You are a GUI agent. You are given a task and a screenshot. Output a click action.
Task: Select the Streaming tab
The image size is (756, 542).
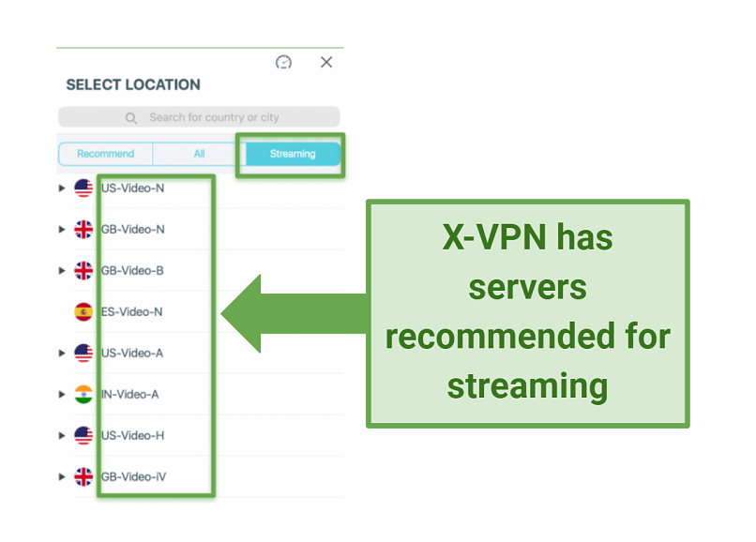pyautogui.click(x=293, y=154)
